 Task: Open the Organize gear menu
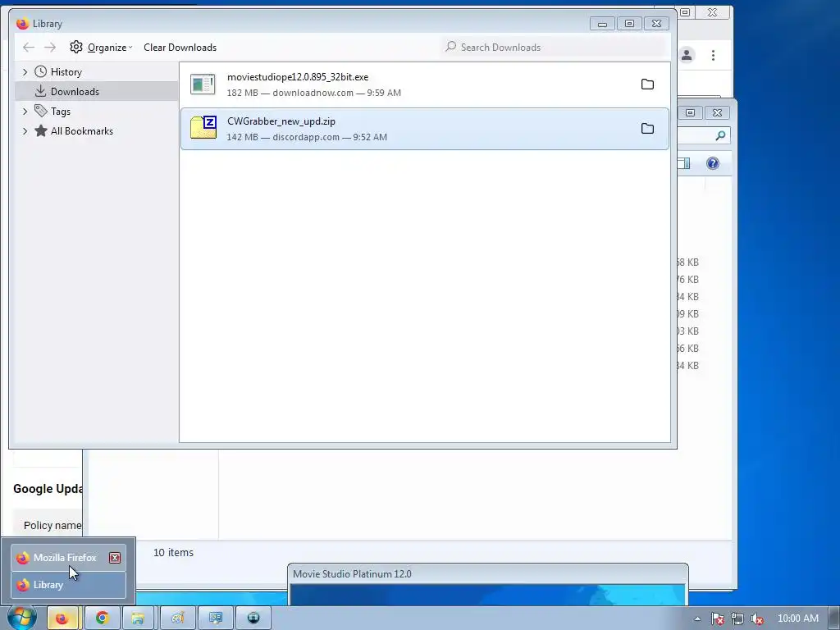pyautogui.click(x=101, y=47)
